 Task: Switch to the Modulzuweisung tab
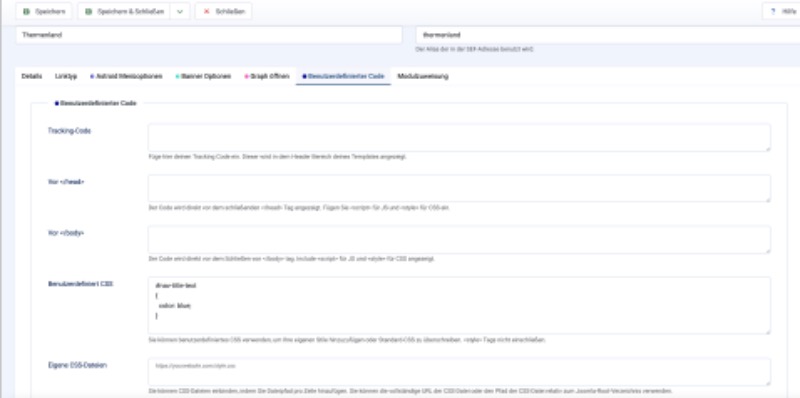click(x=423, y=76)
